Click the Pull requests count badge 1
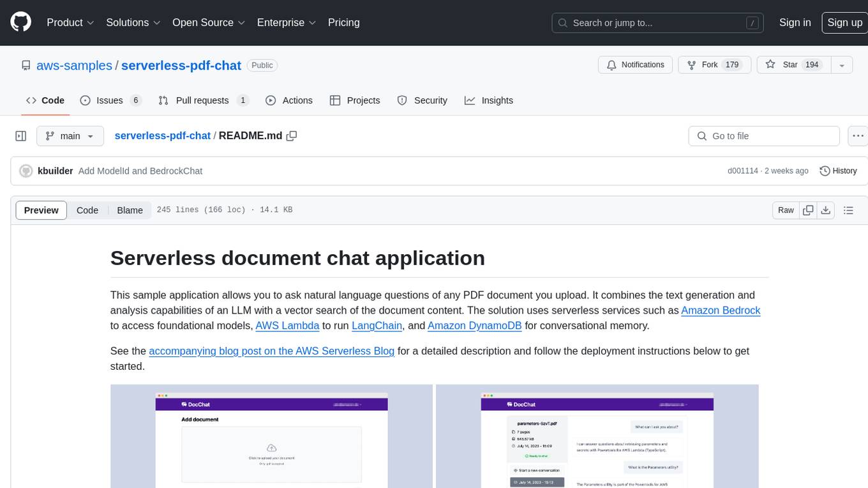The image size is (868, 488). (x=243, y=100)
